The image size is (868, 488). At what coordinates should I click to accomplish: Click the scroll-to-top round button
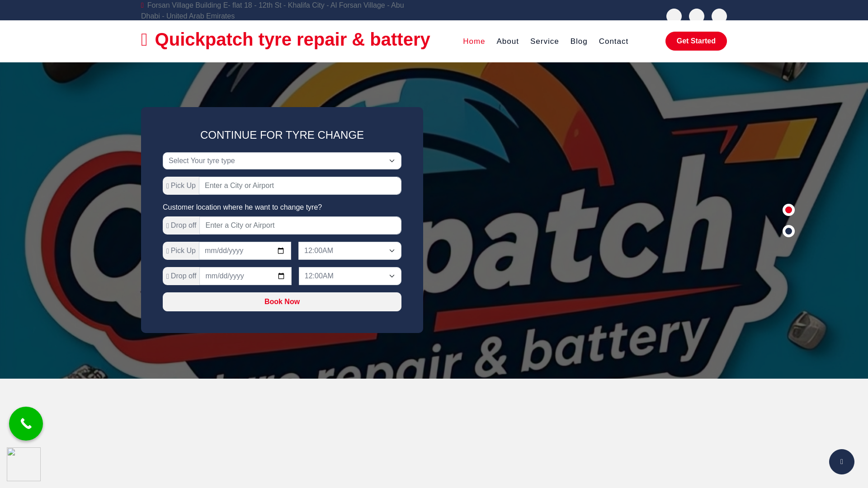tap(841, 461)
